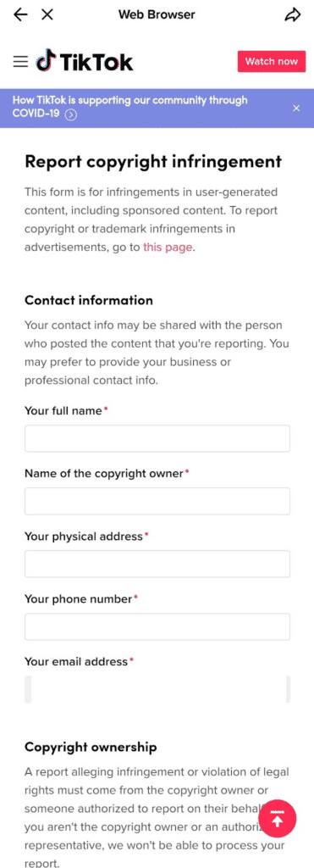
Task: Tap the red scroll-to-top arrow button
Action: pos(278,820)
